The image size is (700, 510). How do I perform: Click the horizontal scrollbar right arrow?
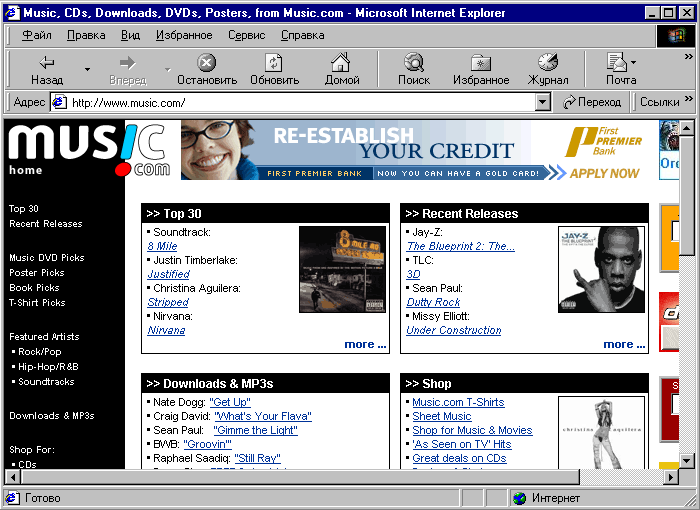[x=670, y=477]
